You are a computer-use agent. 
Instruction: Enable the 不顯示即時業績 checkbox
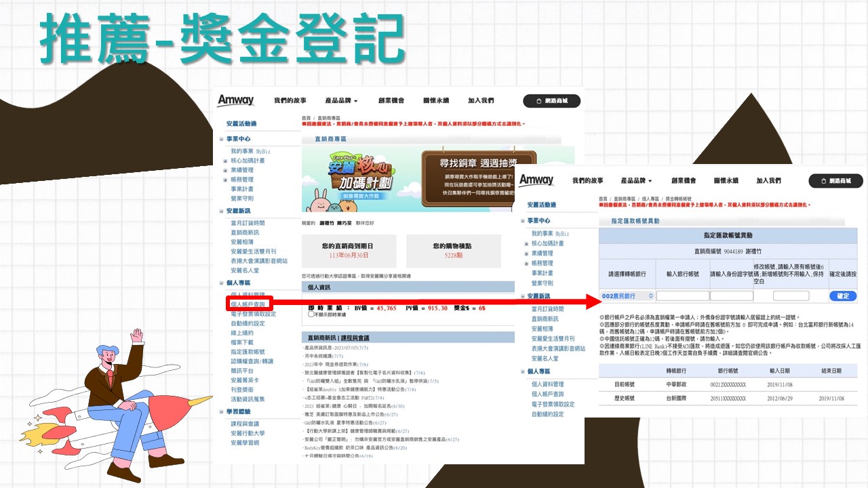(x=311, y=314)
